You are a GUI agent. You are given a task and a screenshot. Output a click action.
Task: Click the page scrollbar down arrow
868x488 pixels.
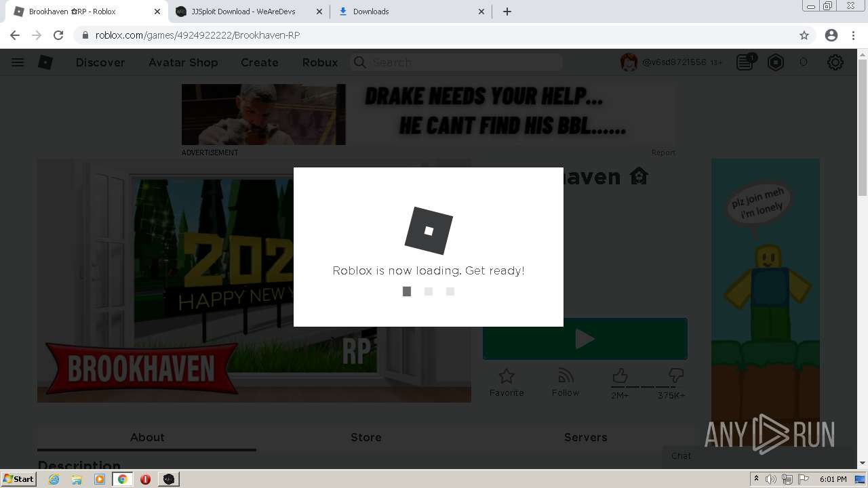point(863,464)
